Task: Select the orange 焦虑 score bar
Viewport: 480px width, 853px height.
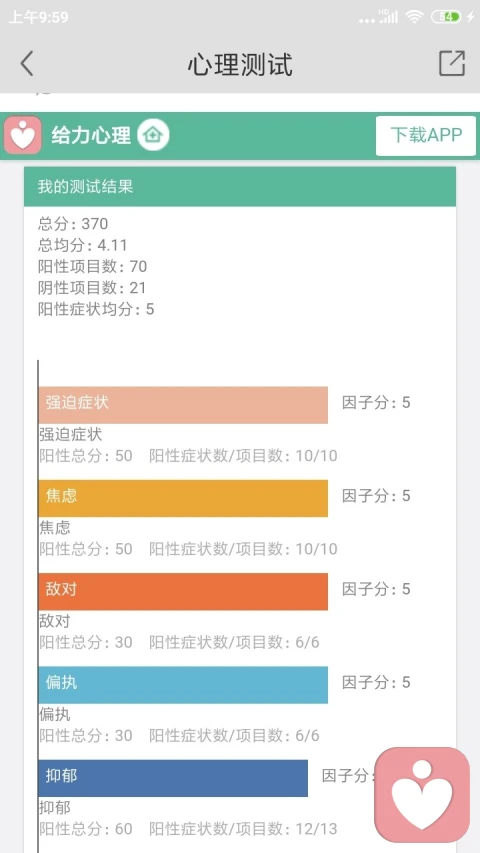Action: [x=183, y=498]
